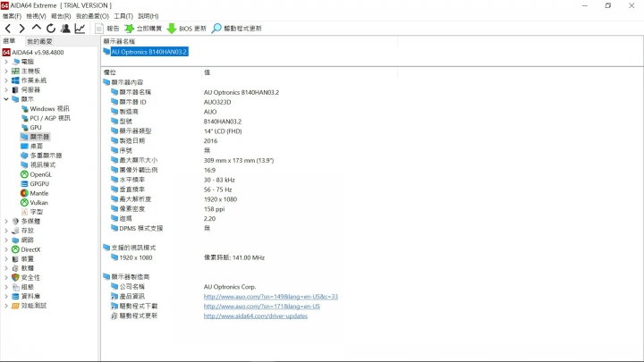The height and width of the screenshot is (362, 644).
Task: Click the 14" LCD (FHD) value
Action: click(223, 131)
